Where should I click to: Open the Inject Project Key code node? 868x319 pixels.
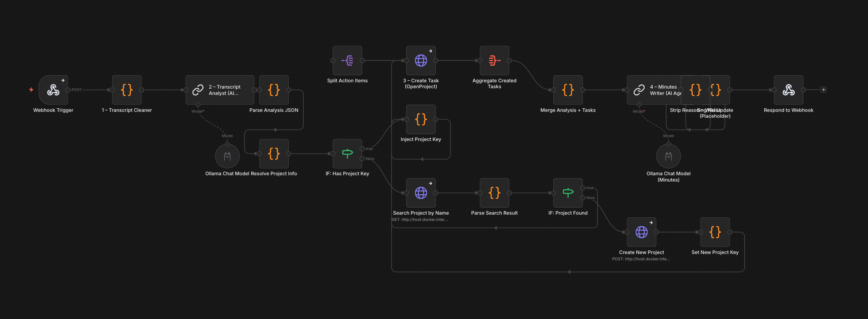[x=421, y=119]
